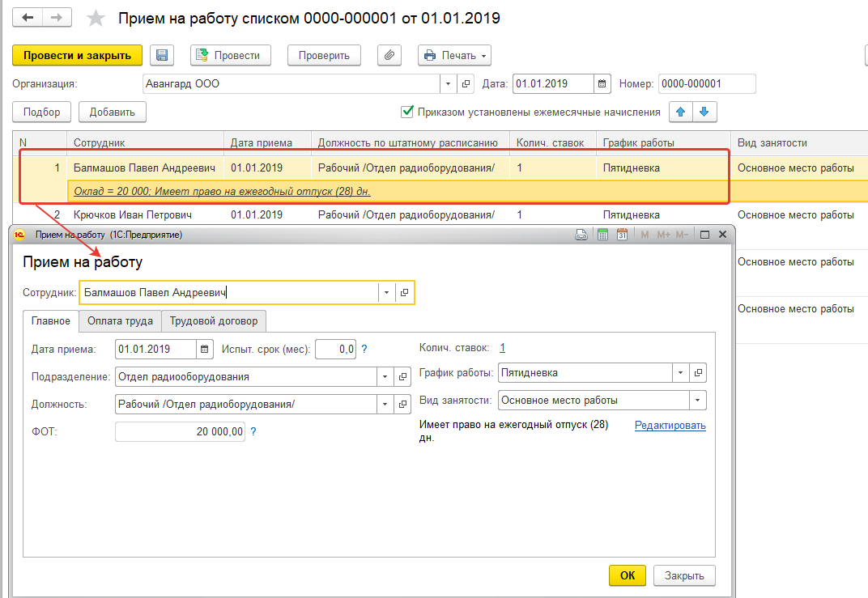Screen dimensions: 868x598
Task: Open the Трудовой договор tab
Action: 214,320
